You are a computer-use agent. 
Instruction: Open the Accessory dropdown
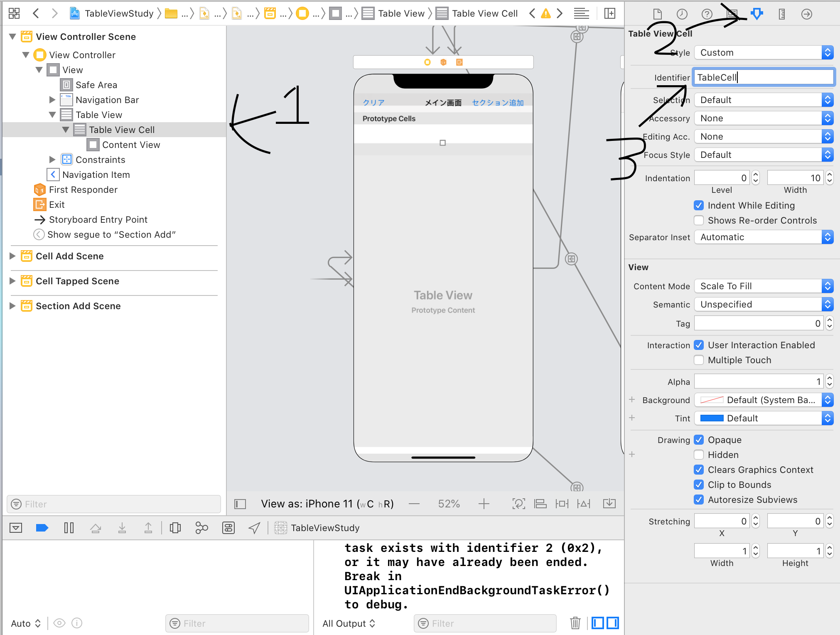point(764,118)
